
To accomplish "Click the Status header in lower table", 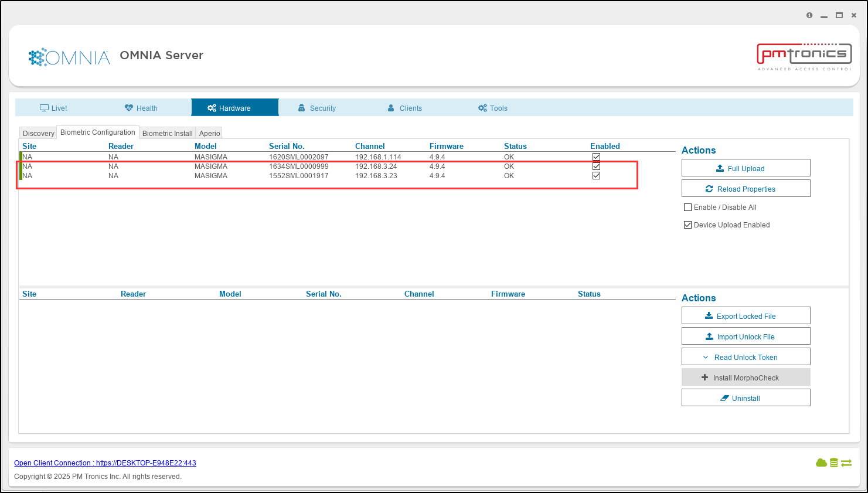I will pyautogui.click(x=589, y=294).
